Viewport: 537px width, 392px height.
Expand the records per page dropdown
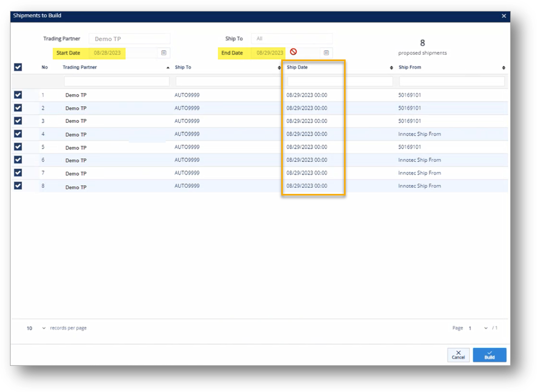(44, 328)
